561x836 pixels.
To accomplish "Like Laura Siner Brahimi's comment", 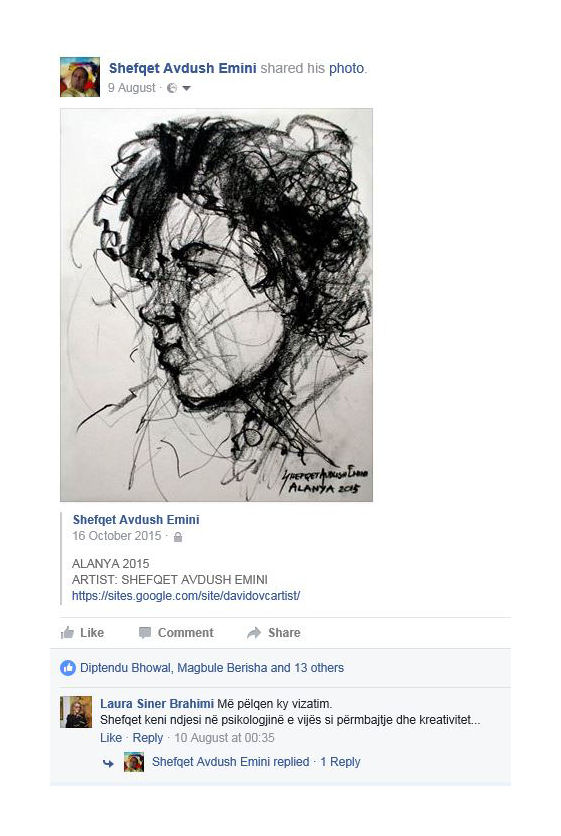I will [x=111, y=737].
